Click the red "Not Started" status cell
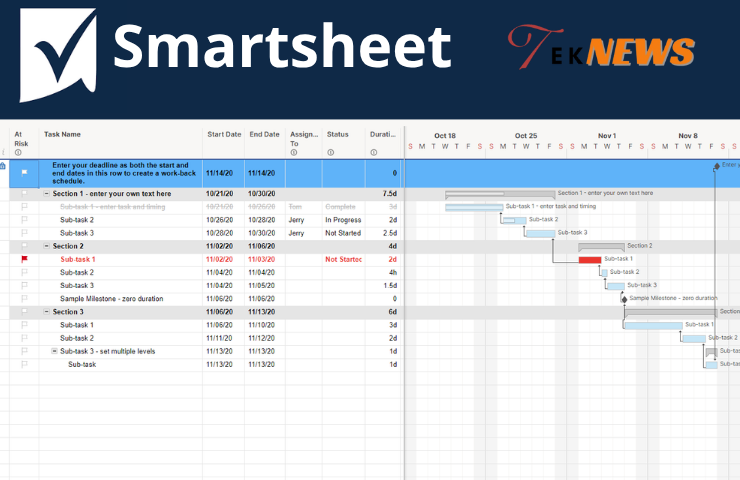This screenshot has height=480, width=740. point(343,259)
